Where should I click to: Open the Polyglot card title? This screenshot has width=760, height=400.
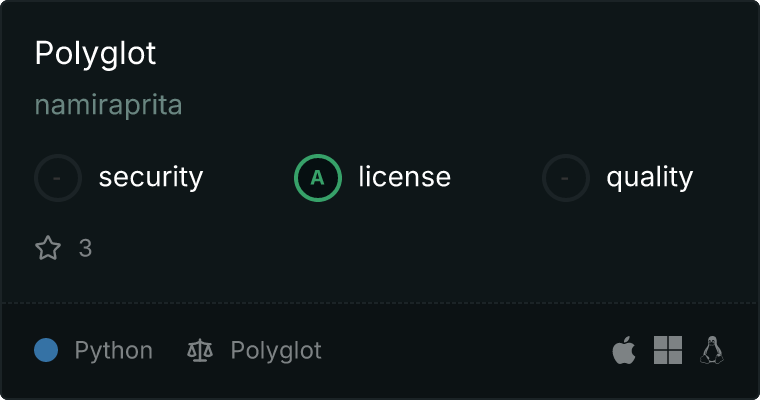[95, 54]
